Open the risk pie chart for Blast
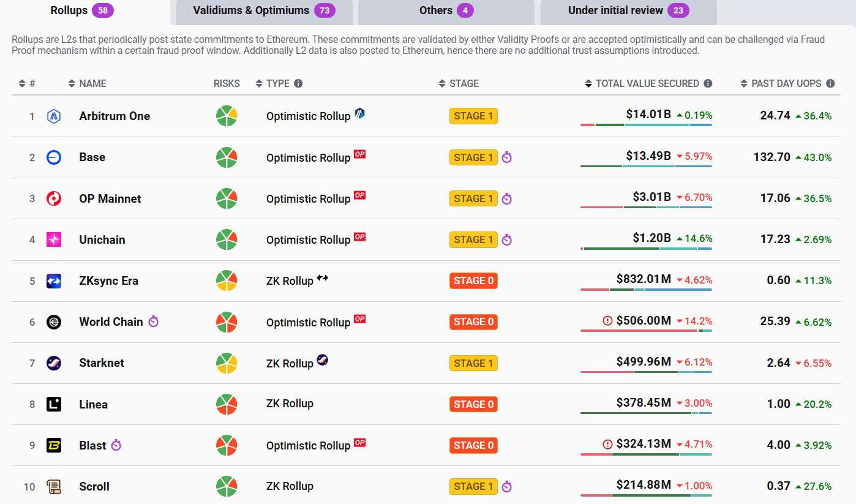 [x=227, y=445]
